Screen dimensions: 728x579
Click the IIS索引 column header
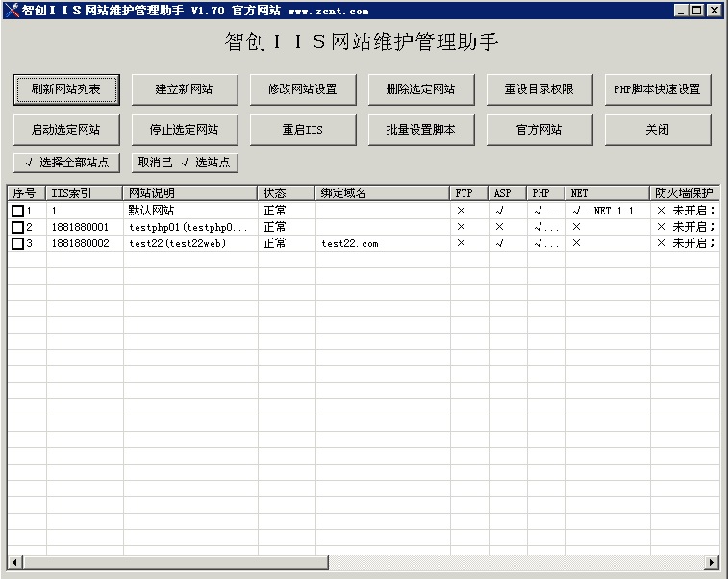(84, 192)
